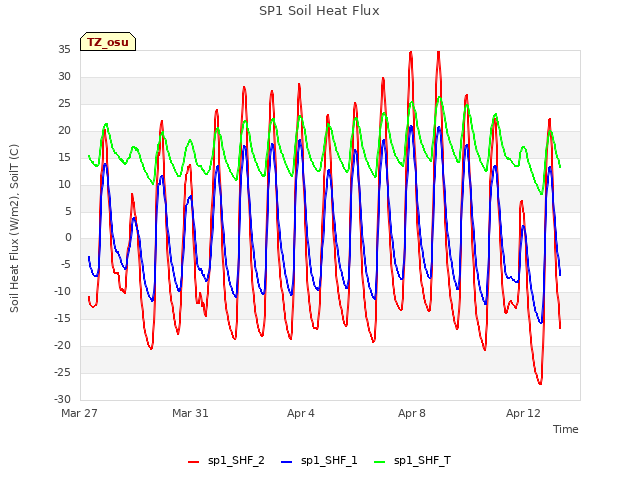Click the -25 y-axis tick label
The height and width of the screenshot is (480, 640).
(63, 372)
